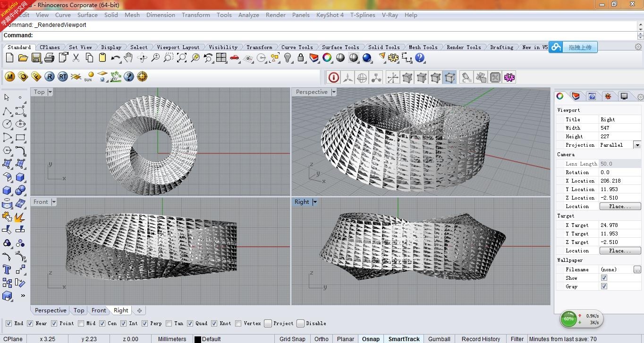Click the padlock Lock icon
This screenshot has width=644, height=343.
301,58
